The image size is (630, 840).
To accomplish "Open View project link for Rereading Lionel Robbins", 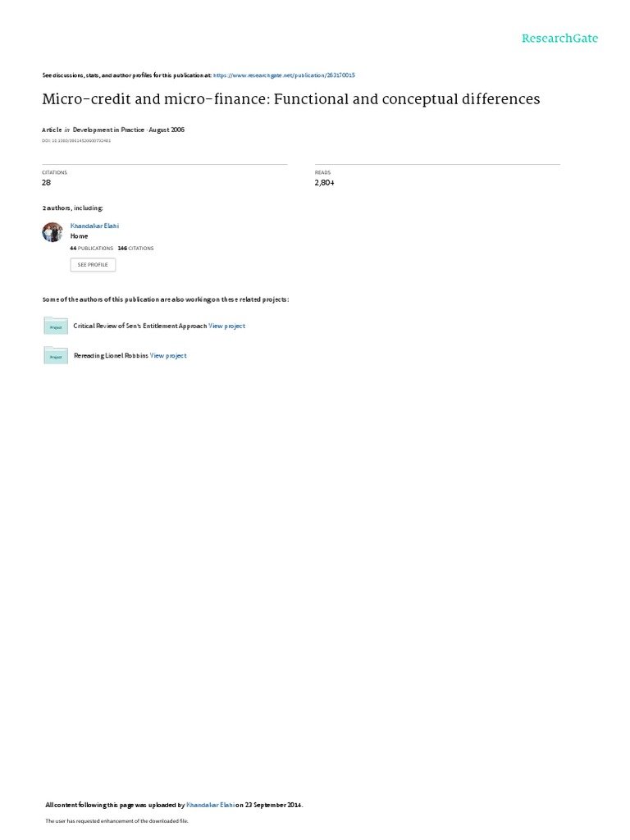I will (168, 356).
